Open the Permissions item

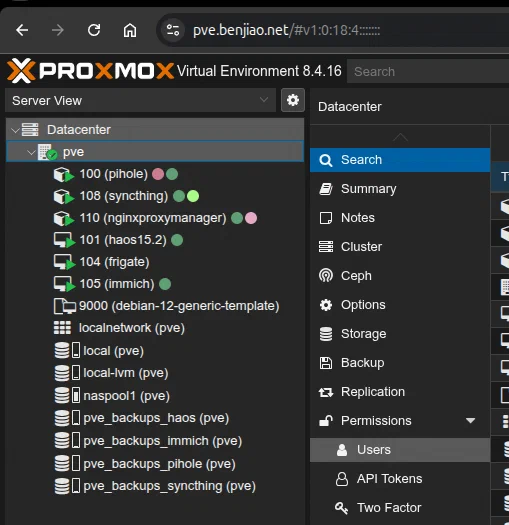coord(400,421)
